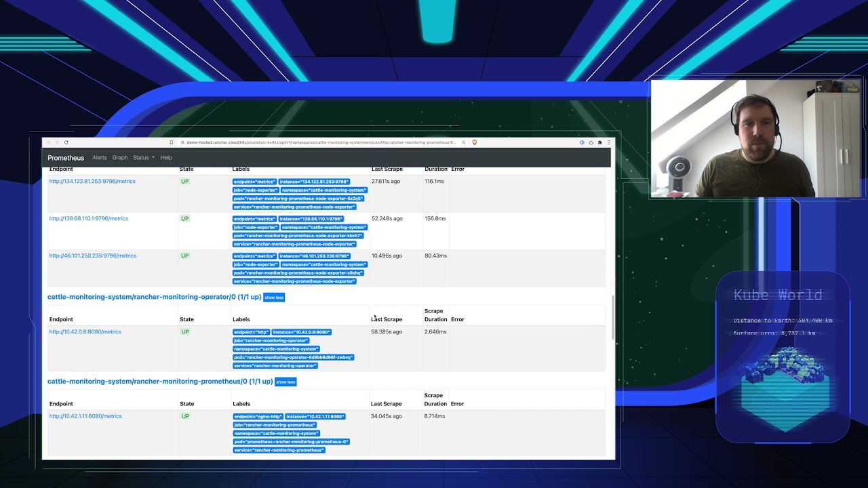
Task: Click the UP state badge for 134.122.81.253
Action: [184, 182]
